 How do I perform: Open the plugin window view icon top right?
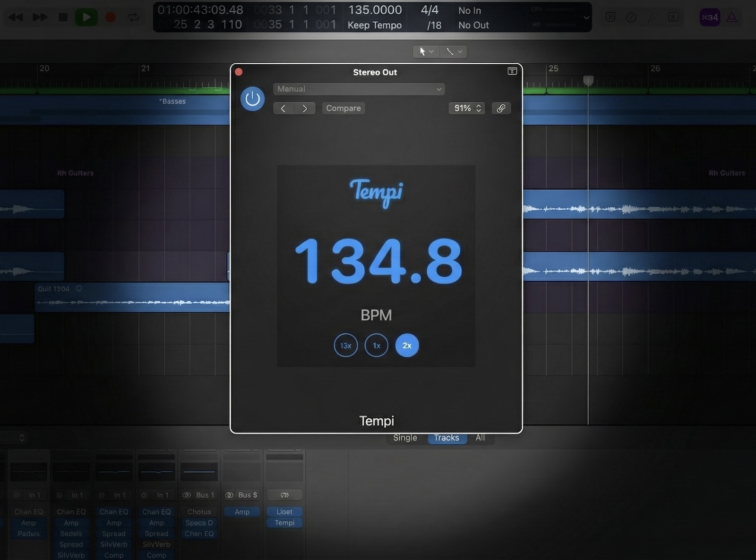[512, 71]
